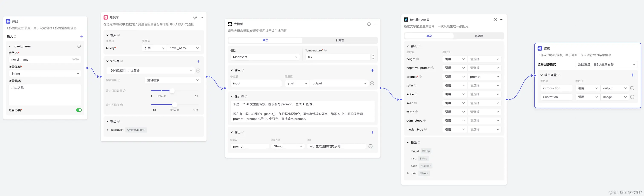Click the text2image node icon
Viewport: 644px width, 196px height.
(x=406, y=20)
